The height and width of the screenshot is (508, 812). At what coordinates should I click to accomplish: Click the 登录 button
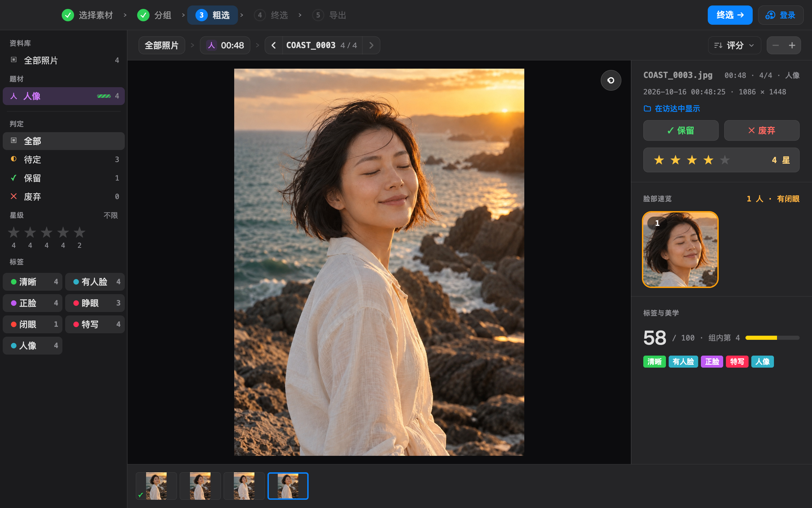pos(780,15)
